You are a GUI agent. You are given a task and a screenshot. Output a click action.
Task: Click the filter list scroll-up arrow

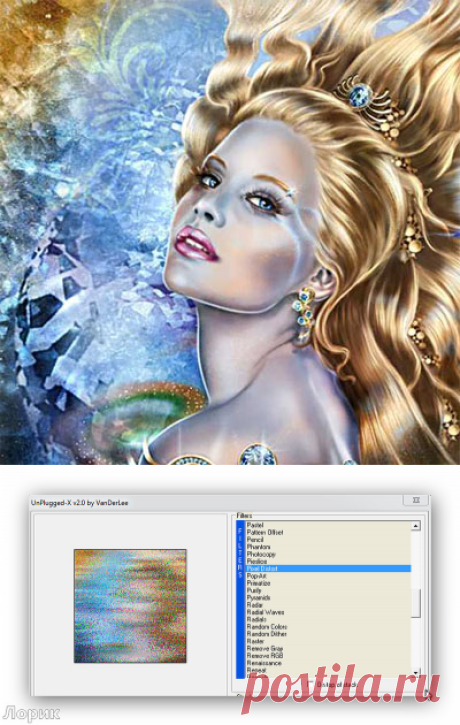[x=416, y=526]
